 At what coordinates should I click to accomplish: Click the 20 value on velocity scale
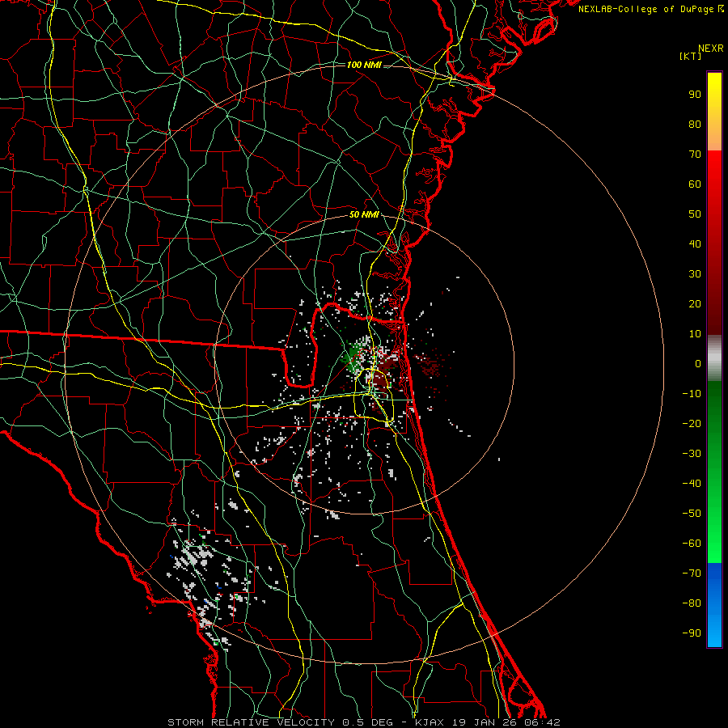point(695,303)
